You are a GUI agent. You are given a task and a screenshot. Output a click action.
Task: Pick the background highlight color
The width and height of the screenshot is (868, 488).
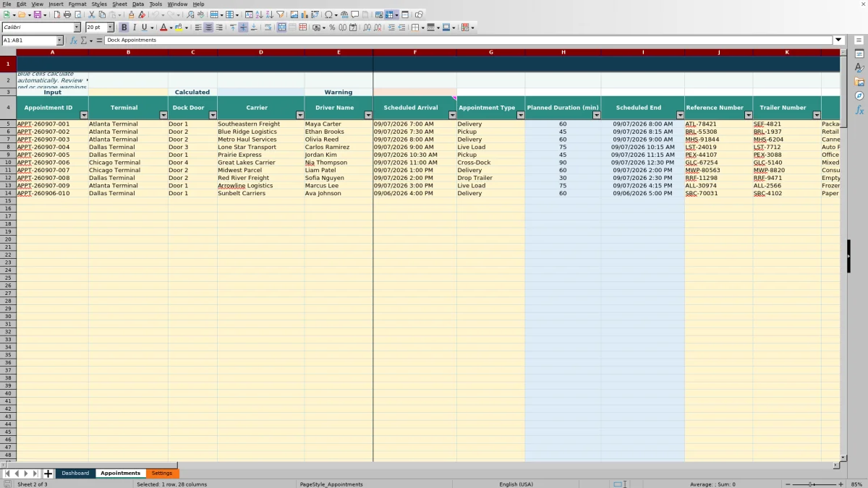(179, 27)
